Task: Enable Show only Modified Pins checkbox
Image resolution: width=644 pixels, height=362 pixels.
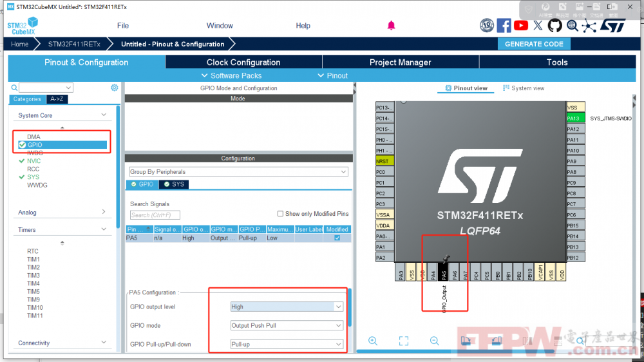Action: 280,214
